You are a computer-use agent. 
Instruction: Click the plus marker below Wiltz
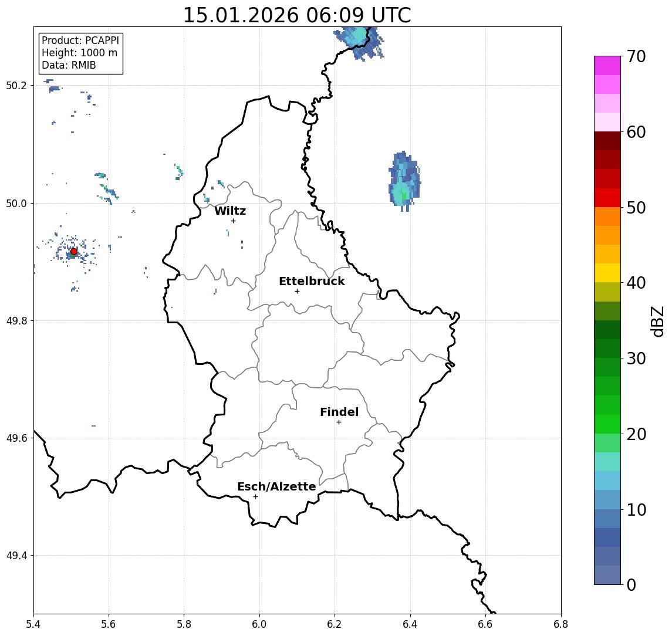(233, 221)
